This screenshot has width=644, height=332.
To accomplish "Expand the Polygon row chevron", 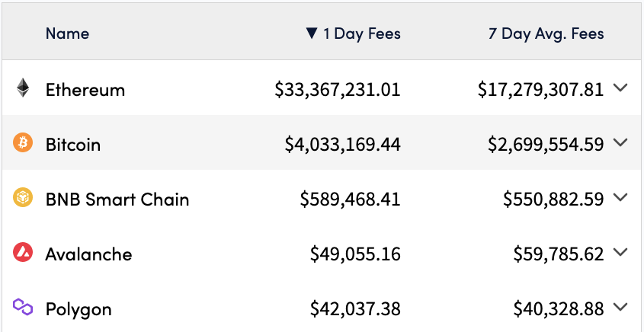I will [x=620, y=307].
